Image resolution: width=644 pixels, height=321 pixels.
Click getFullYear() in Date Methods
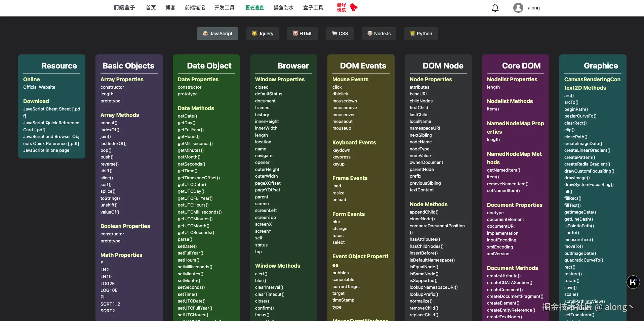(x=191, y=130)
